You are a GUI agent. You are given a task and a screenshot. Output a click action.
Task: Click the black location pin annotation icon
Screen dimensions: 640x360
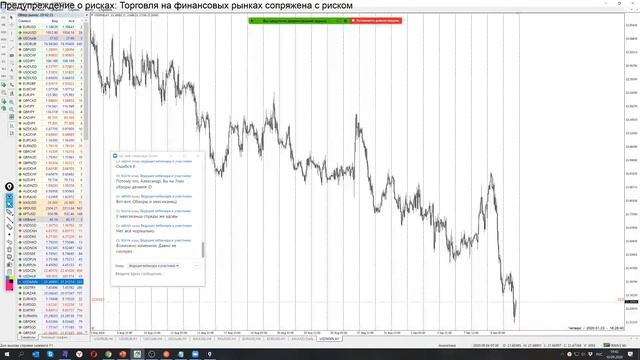pyautogui.click(x=9, y=187)
